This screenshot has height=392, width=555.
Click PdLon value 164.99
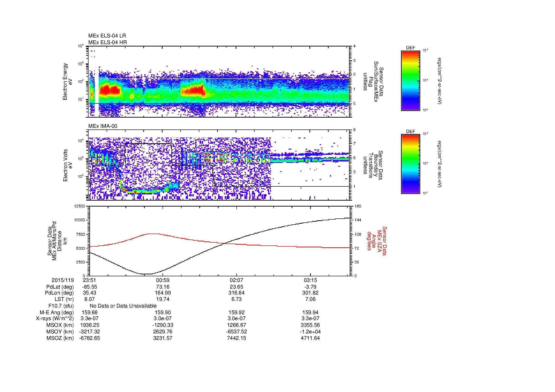pyautogui.click(x=163, y=293)
